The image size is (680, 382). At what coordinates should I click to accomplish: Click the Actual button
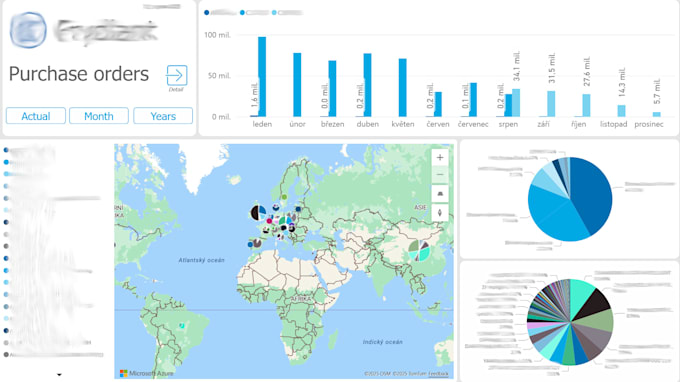click(x=36, y=116)
